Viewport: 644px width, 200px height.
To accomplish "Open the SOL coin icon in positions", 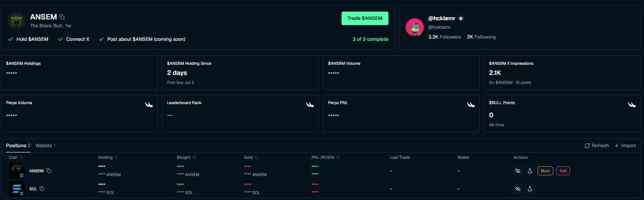I will coord(17,189).
